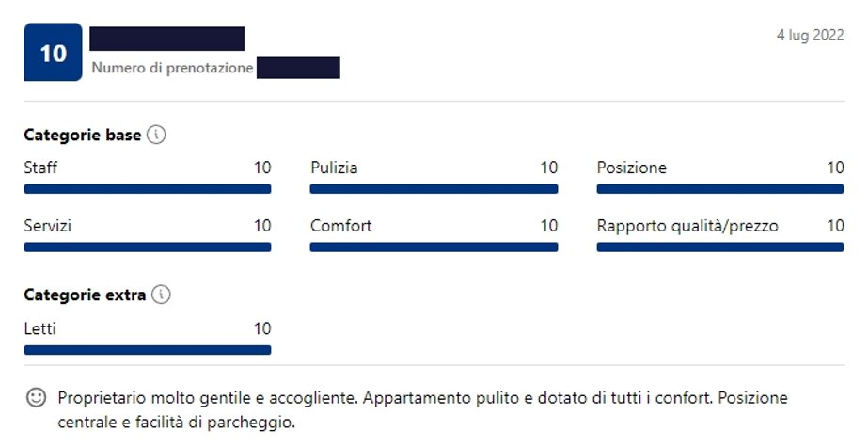
Task: Click the Categorie extra heading
Action: [x=85, y=295]
